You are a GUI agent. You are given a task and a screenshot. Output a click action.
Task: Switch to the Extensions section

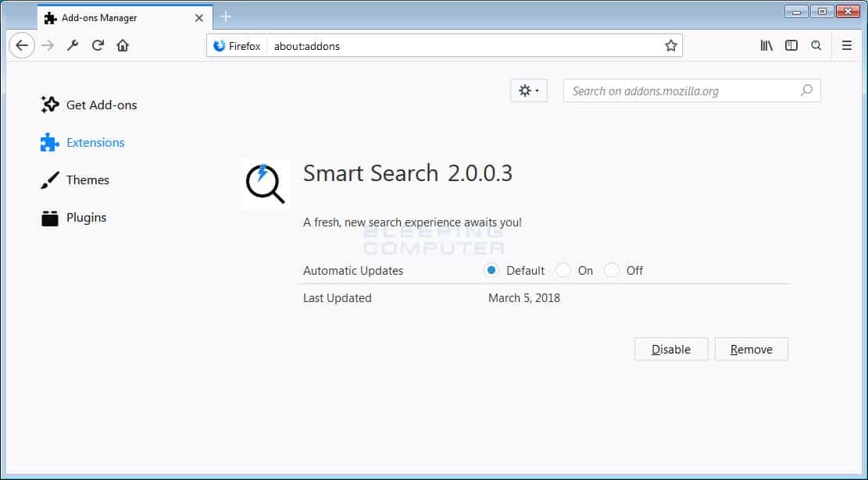coord(83,143)
